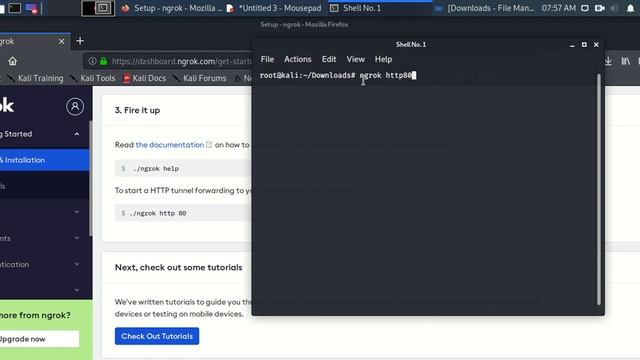Screen dimensions: 640x360
Task: Click the ./ngrok http 80 code snippet
Action: click(x=183, y=213)
